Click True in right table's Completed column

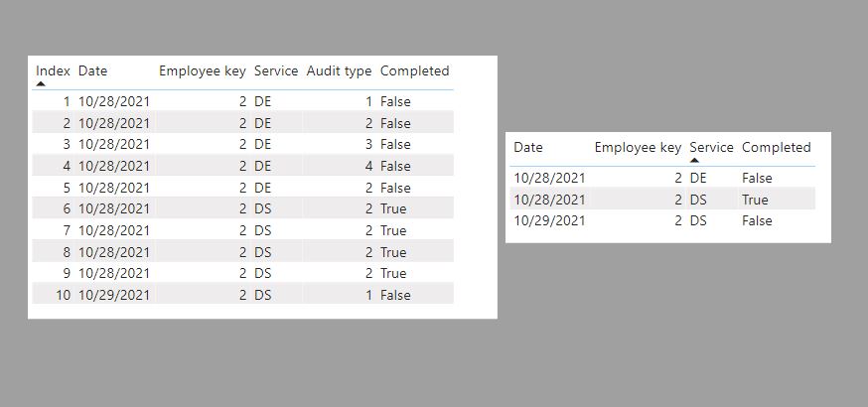[x=755, y=200]
